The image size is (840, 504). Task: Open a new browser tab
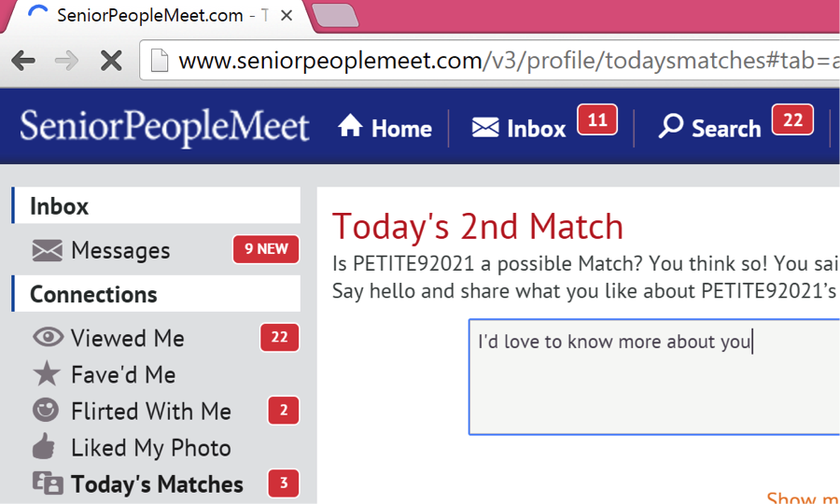[x=335, y=15]
